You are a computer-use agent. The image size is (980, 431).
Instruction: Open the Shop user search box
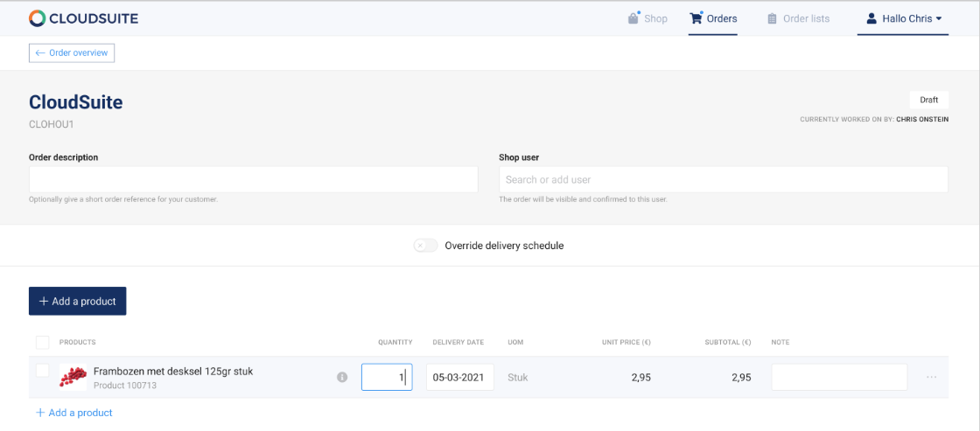723,179
